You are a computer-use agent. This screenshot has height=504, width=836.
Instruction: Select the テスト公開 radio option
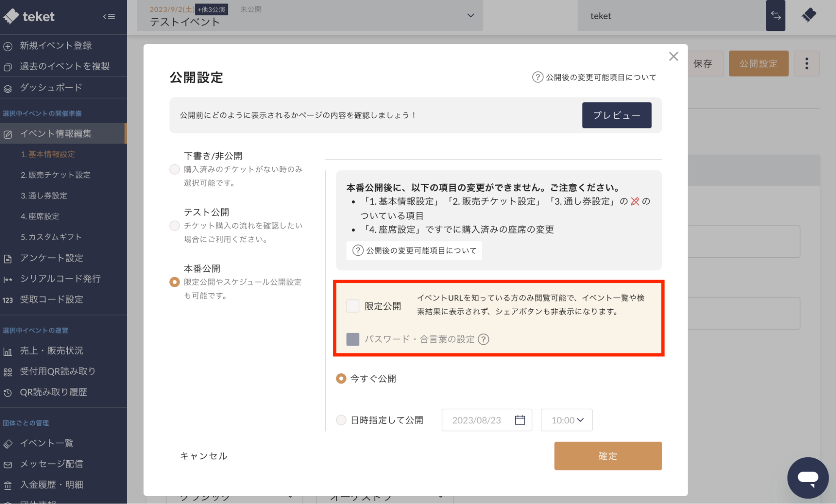[174, 225]
